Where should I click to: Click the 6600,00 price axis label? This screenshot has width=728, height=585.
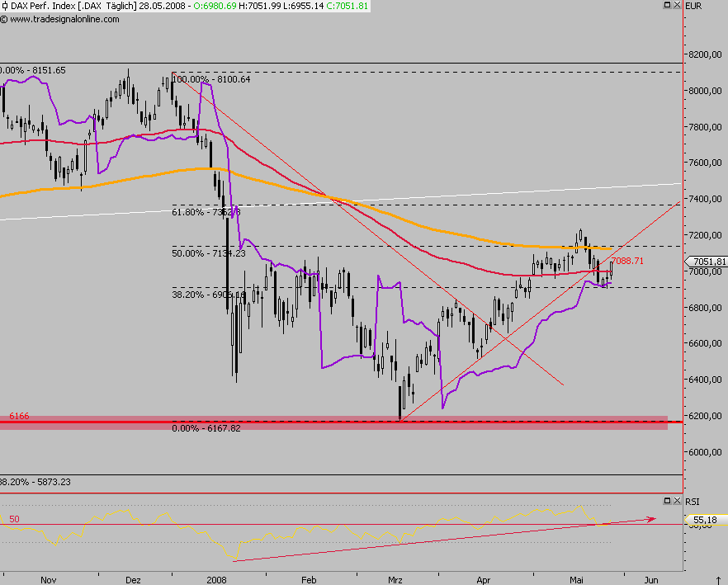[x=705, y=343]
